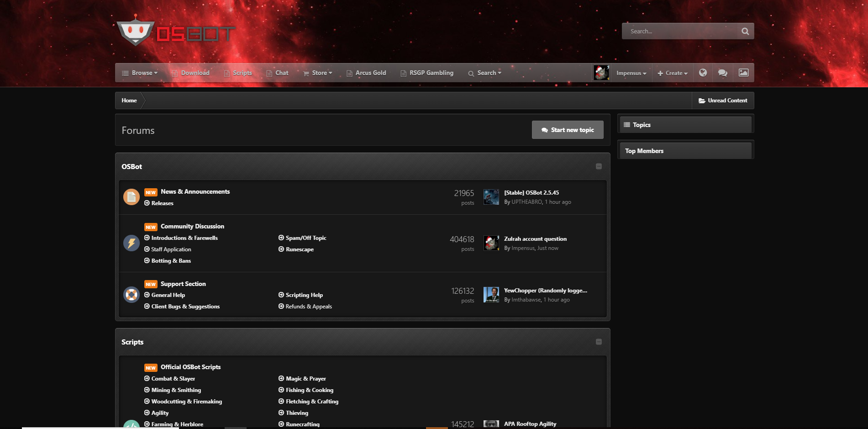Open Client Bugs & Suggestions subforum

coord(185,307)
